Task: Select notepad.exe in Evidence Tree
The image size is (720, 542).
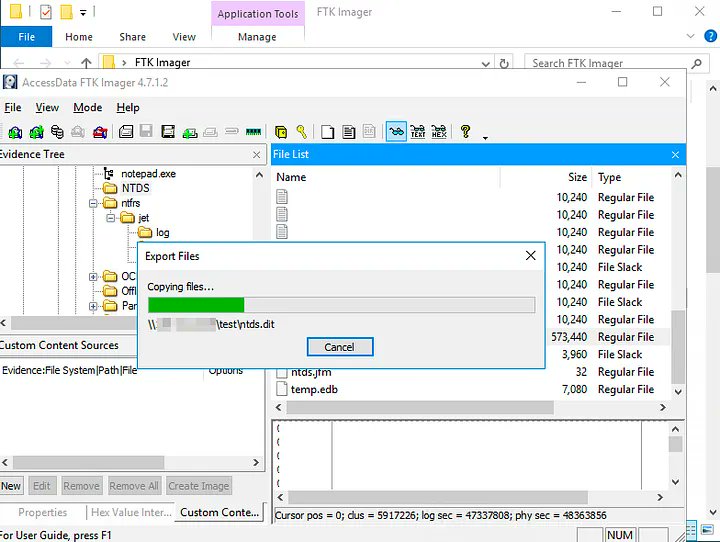Action: 148,174
